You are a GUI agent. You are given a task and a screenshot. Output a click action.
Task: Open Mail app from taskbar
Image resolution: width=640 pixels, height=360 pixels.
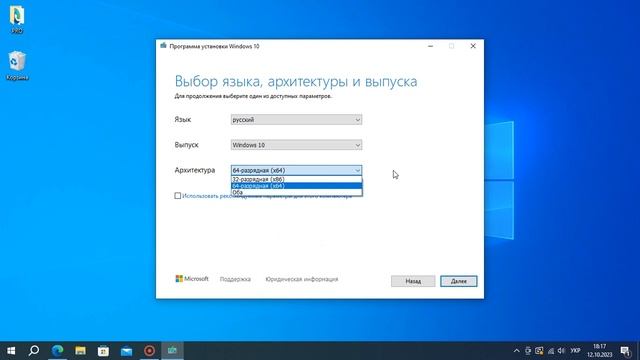pos(127,351)
